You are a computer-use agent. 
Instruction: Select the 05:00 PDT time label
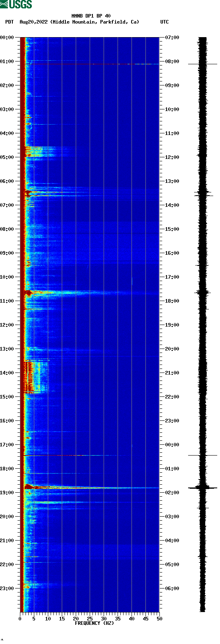tap(7, 157)
